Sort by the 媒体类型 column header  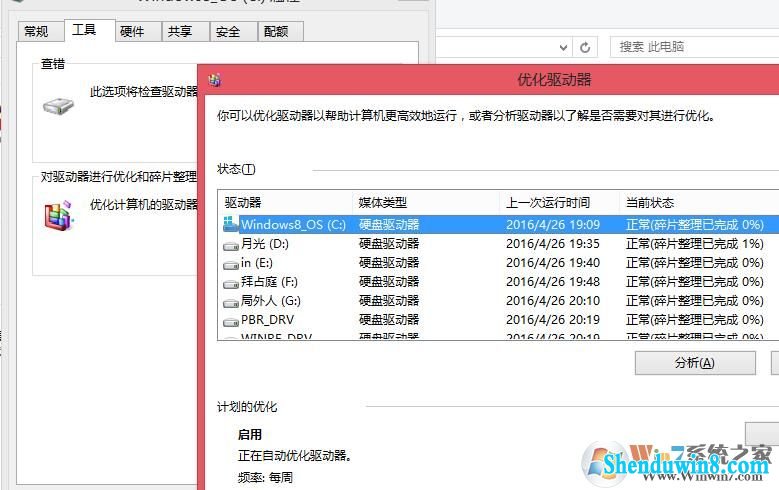pos(426,202)
